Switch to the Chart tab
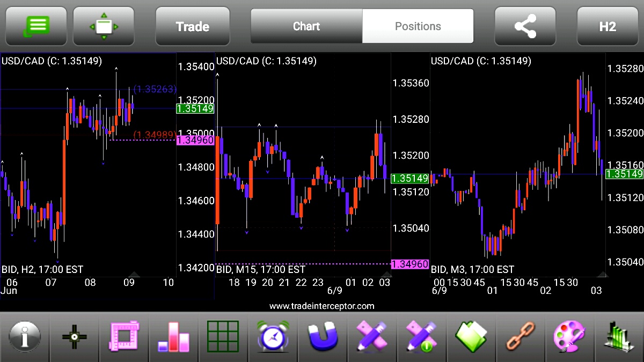 [306, 26]
